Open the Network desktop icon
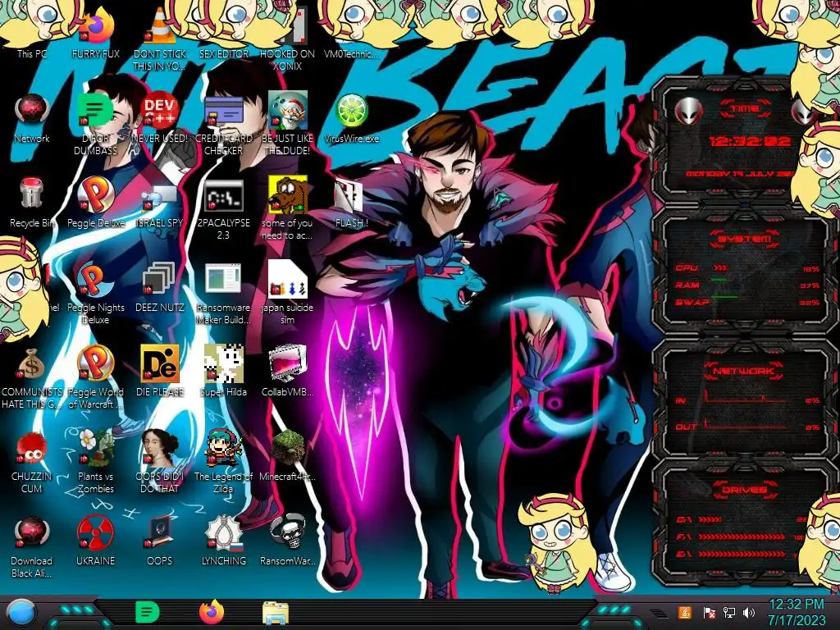Viewport: 840px width, 630px height. coord(32,118)
